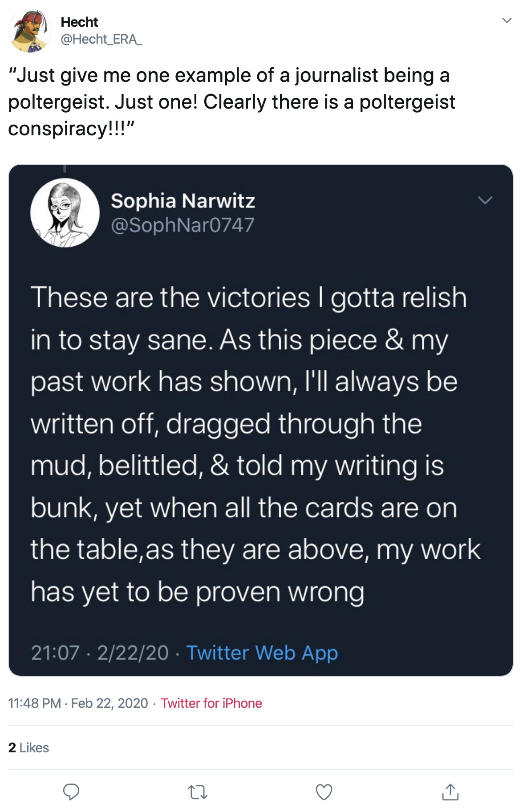The height and width of the screenshot is (812, 527).
Task: View the 2 Likes list
Action: click(28, 747)
